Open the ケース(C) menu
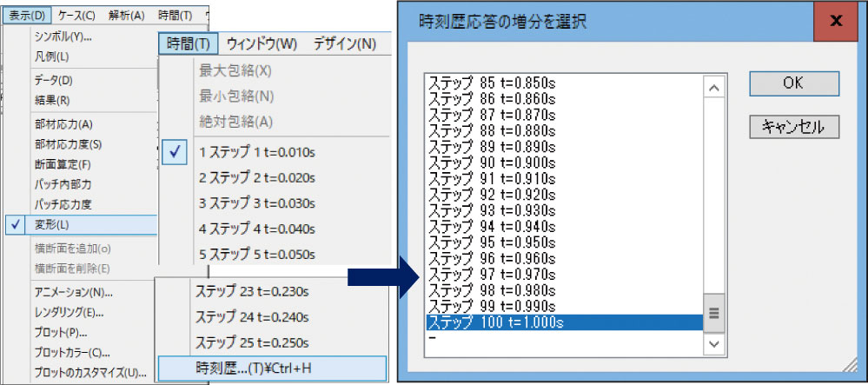Viewport: 868px width, 385px height. (x=77, y=15)
